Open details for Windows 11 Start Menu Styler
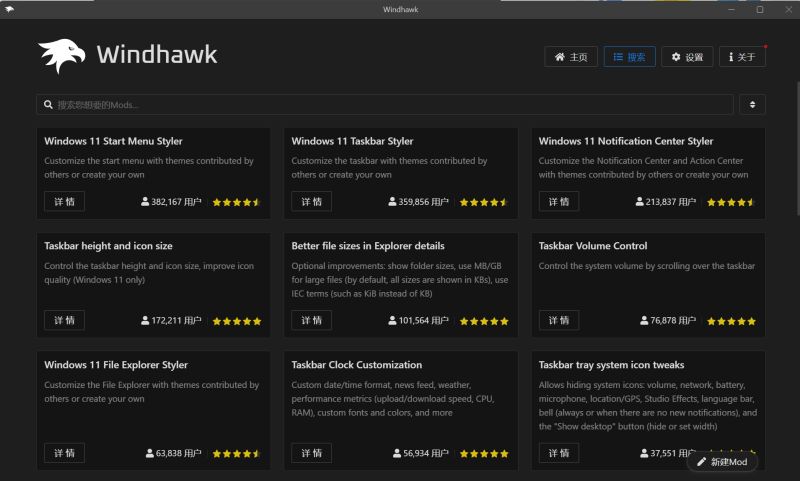 point(64,201)
